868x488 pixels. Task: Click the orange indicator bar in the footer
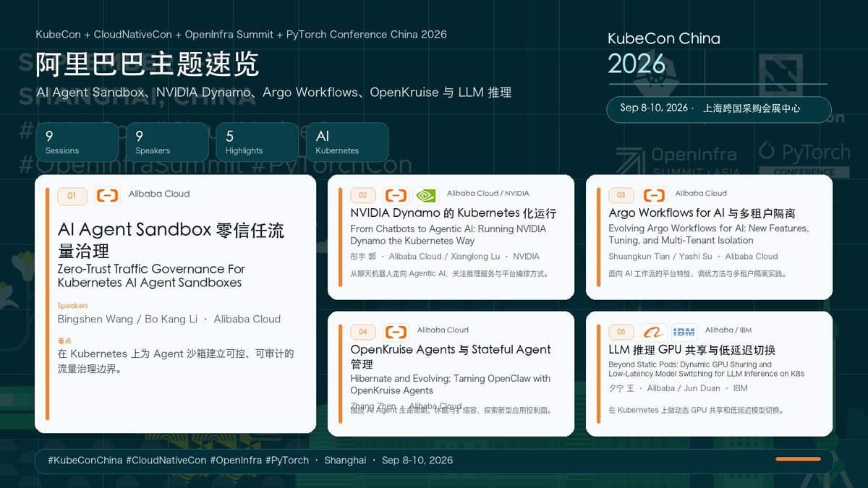(x=798, y=459)
